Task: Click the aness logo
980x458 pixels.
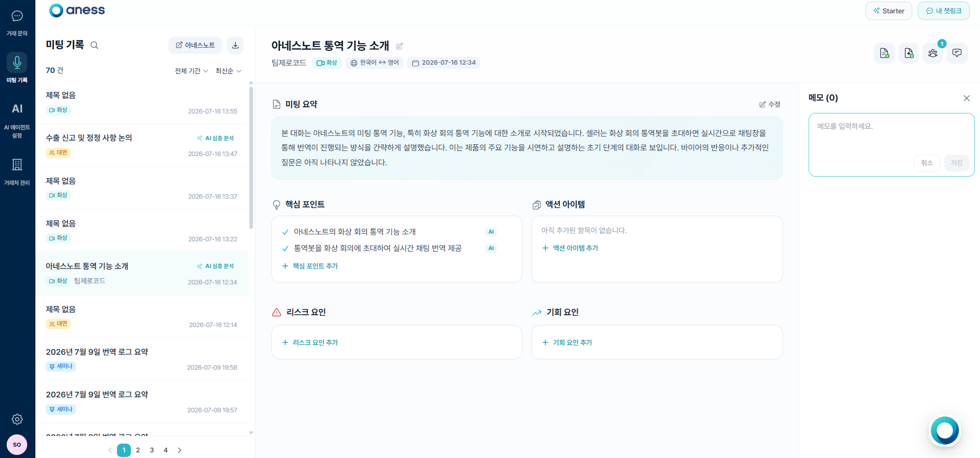Action: click(77, 10)
